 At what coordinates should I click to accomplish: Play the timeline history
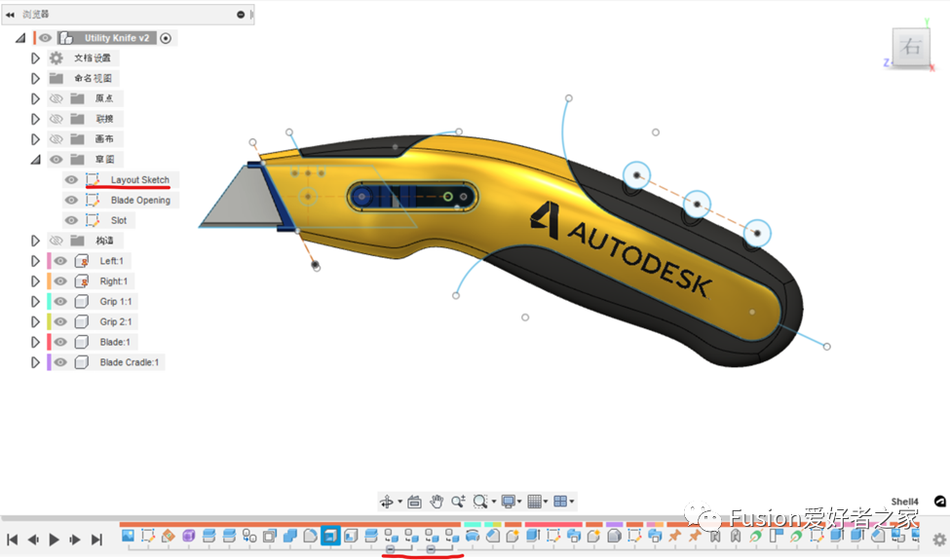coord(54,540)
